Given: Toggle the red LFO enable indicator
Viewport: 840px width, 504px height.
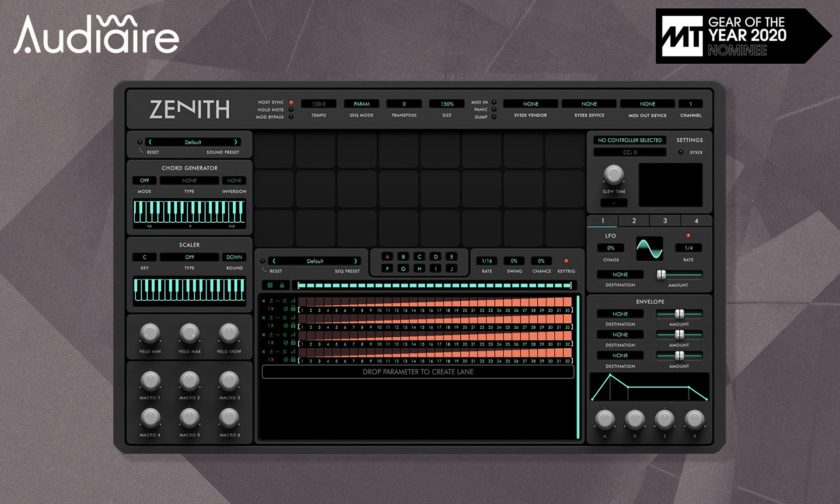Looking at the screenshot, I should click(x=688, y=236).
